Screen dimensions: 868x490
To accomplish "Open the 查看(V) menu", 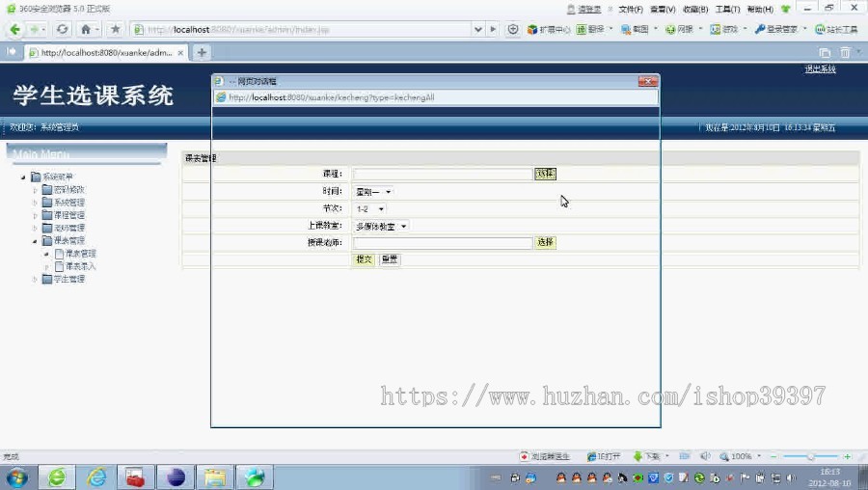I will click(663, 10).
